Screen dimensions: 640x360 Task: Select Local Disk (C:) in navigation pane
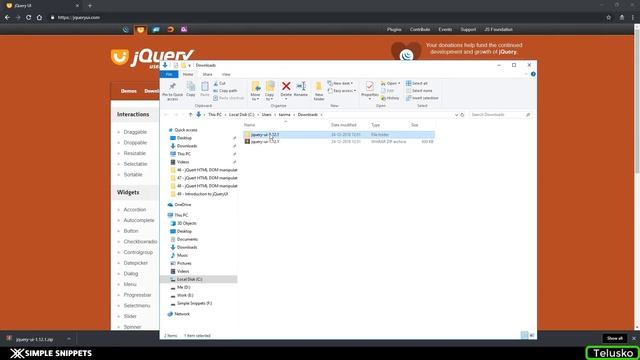point(199,279)
